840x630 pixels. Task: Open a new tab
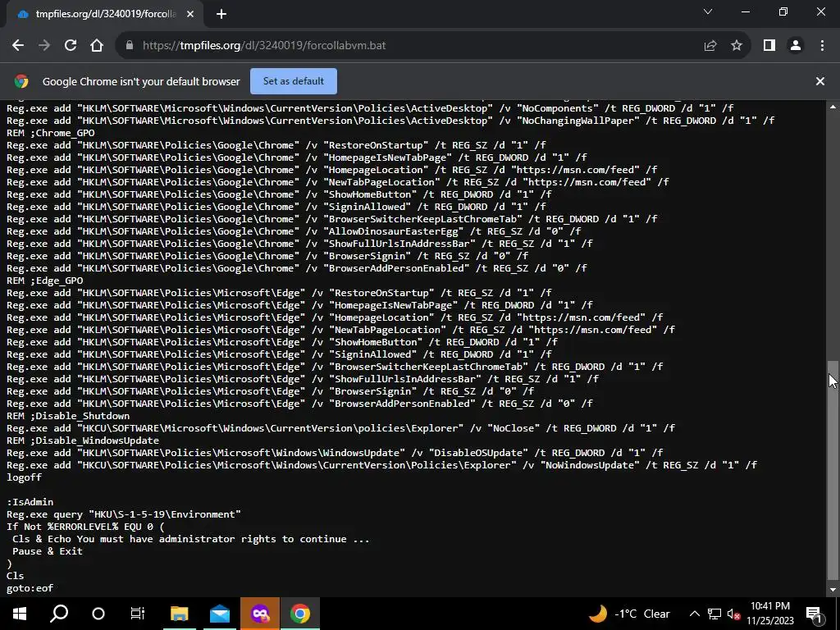pos(221,14)
